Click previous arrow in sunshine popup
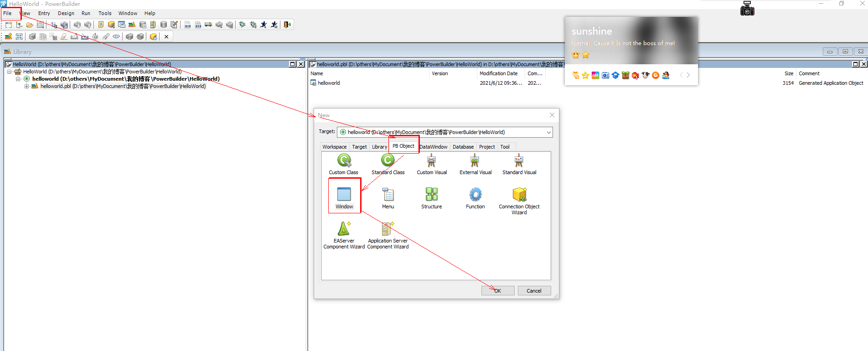Image resolution: width=868 pixels, height=351 pixels. 681,75
